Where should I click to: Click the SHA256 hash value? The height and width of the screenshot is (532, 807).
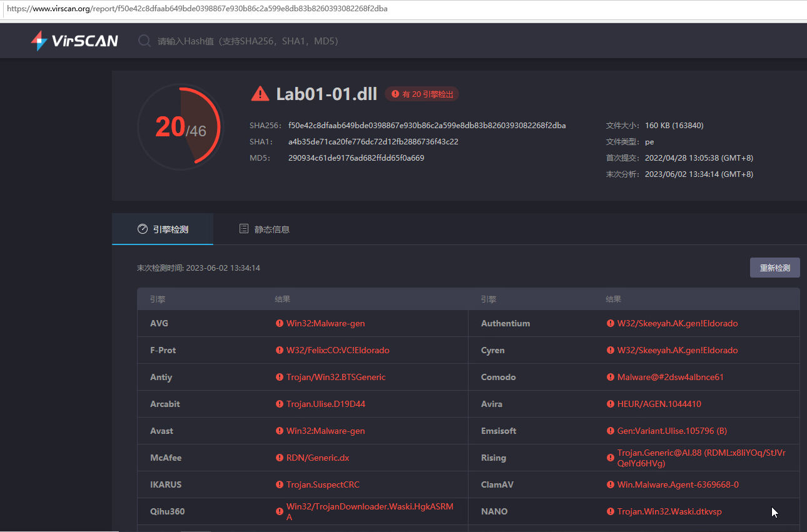point(427,126)
